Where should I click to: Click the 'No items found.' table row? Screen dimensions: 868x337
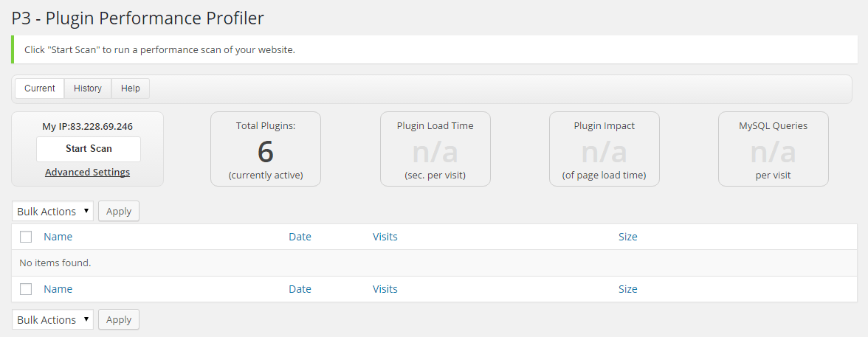click(x=435, y=263)
